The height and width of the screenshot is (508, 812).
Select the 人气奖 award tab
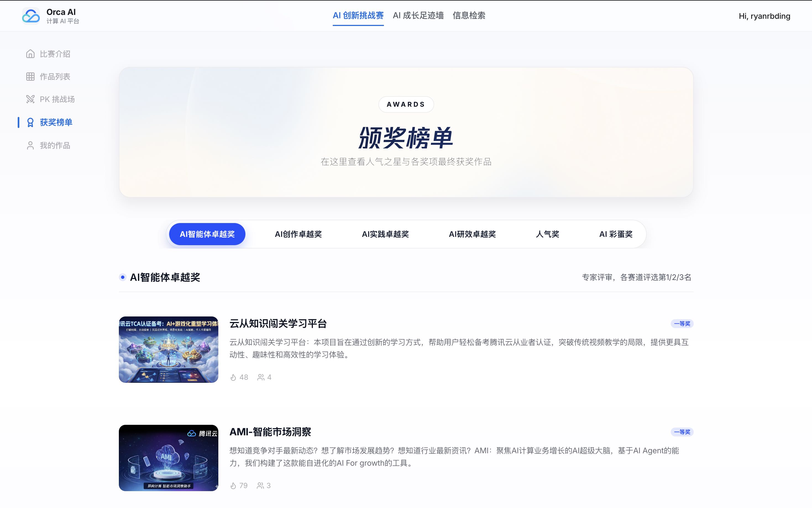tap(548, 234)
